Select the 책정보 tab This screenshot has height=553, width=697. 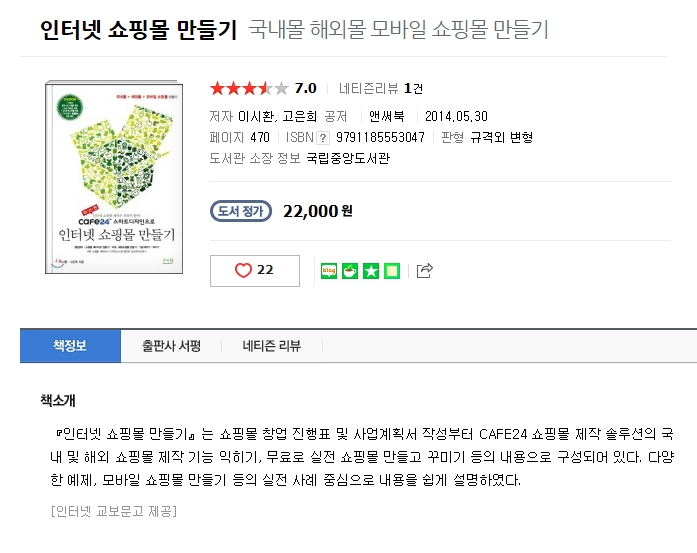[x=70, y=346]
